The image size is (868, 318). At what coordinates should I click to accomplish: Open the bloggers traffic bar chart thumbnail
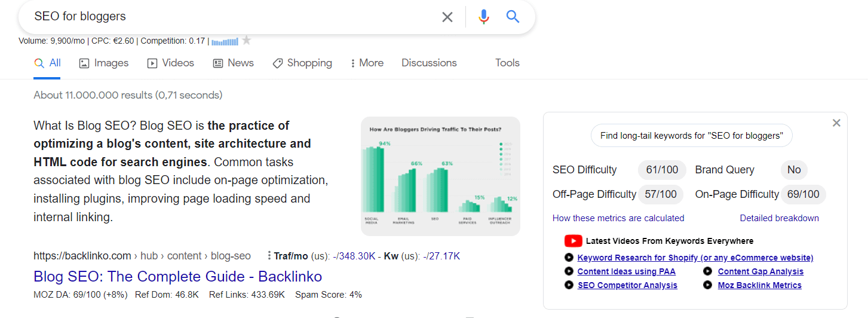point(440,176)
